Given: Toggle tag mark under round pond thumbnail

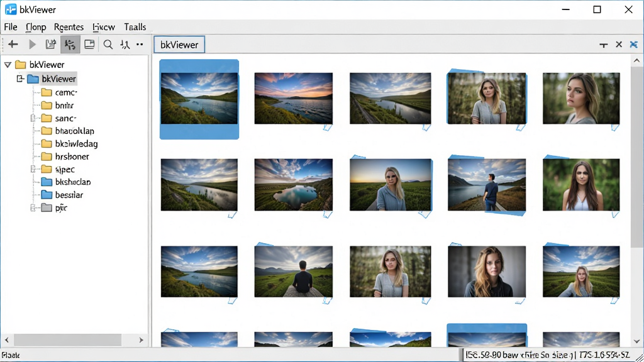Looking at the screenshot, I should point(327,214).
